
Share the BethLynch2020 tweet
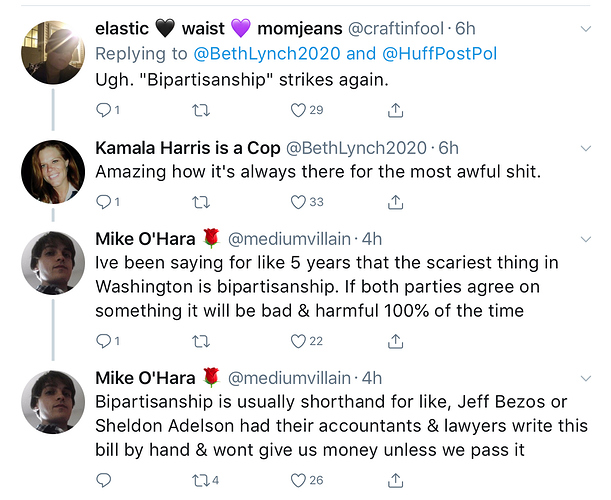tap(395, 202)
